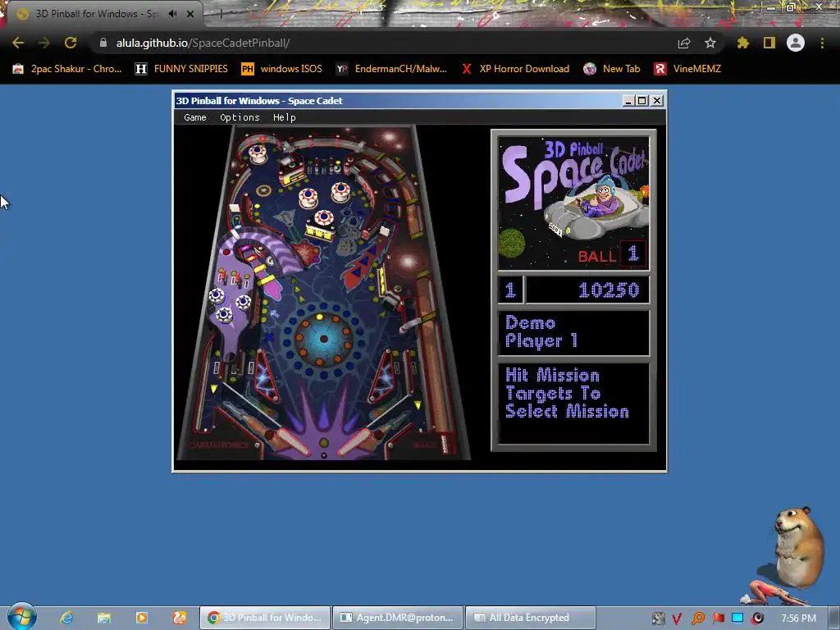Viewport: 840px width, 630px height.
Task: Click the Windows Start orb
Action: click(21, 617)
